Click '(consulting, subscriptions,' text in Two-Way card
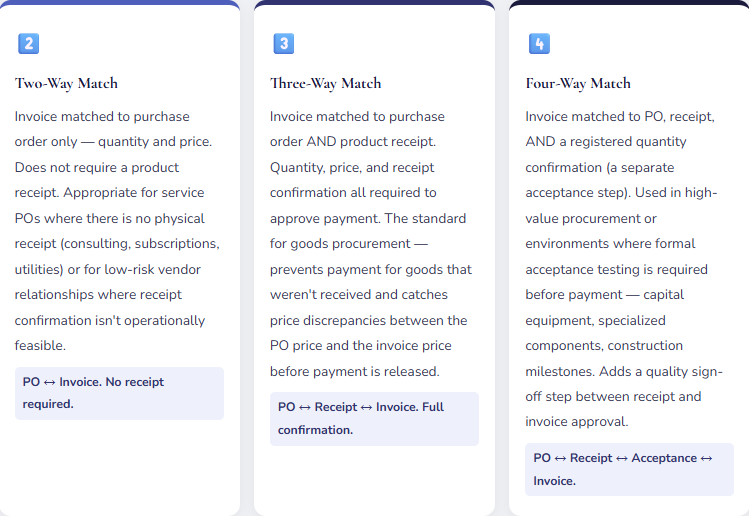The width and height of the screenshot is (749, 516). click(144, 244)
